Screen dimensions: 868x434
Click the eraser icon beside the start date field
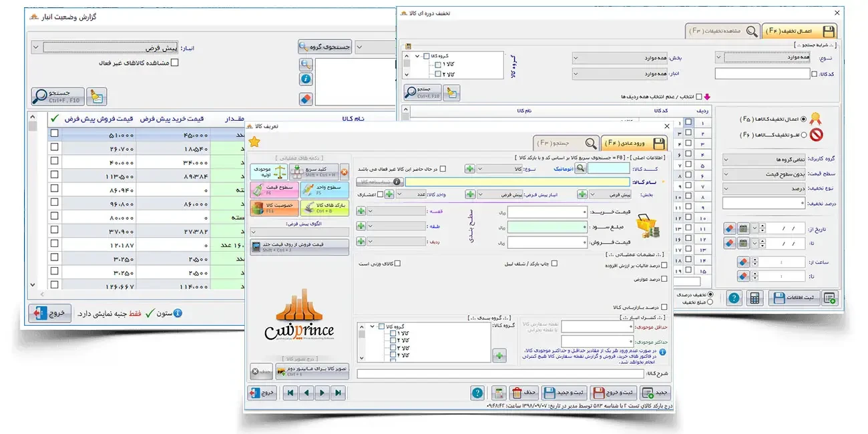(x=729, y=228)
